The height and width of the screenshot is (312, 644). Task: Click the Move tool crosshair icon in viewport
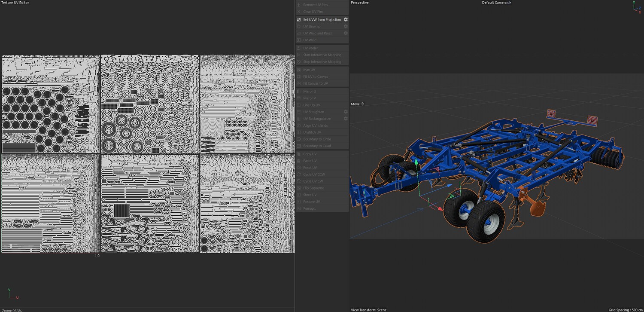(x=362, y=104)
